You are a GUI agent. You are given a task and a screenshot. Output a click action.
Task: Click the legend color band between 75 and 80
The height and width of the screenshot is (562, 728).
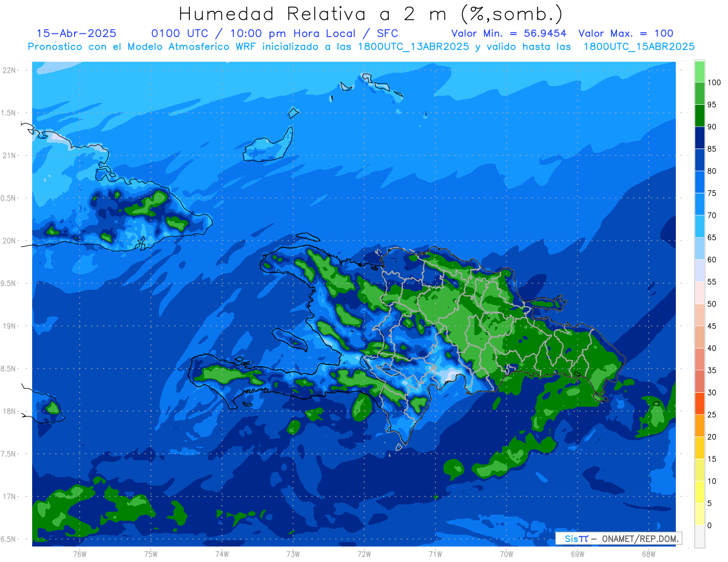point(699,182)
